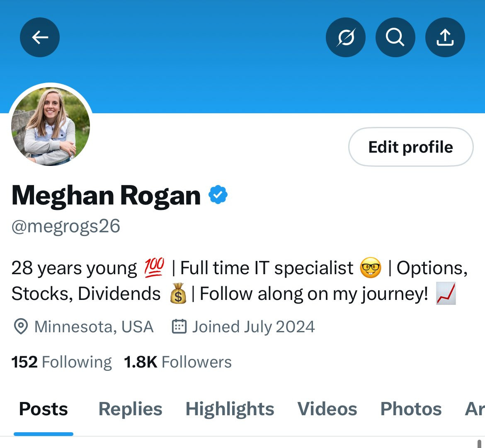
Task: Click the location pin icon
Action: (x=21, y=326)
